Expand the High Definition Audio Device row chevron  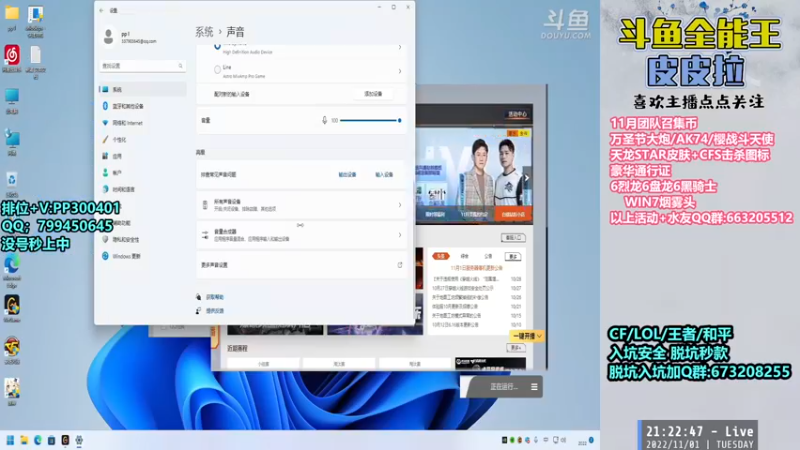pos(399,47)
